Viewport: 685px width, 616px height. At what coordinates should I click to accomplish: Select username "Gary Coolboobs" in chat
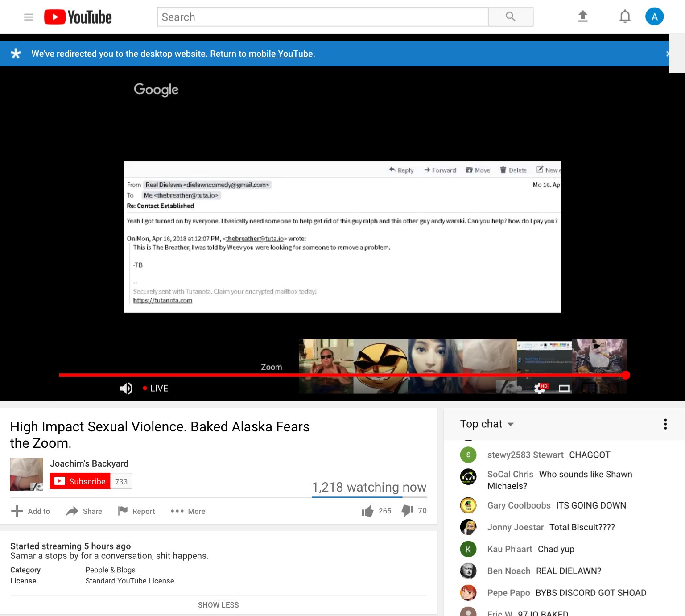519,505
